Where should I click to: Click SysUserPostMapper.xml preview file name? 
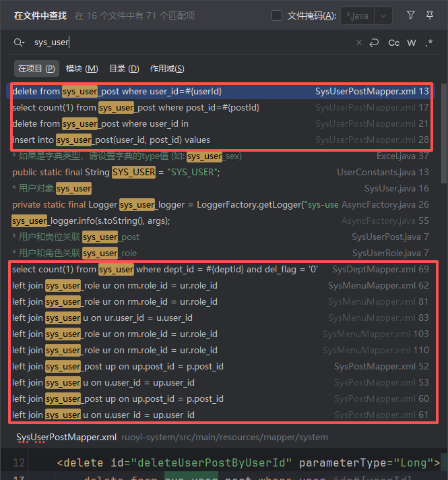[x=66, y=437]
